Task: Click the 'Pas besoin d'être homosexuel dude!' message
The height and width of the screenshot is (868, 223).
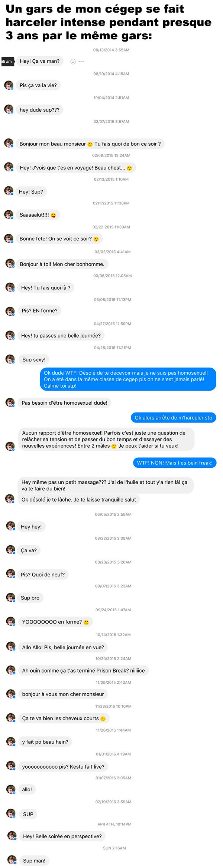Action: pos(64,403)
